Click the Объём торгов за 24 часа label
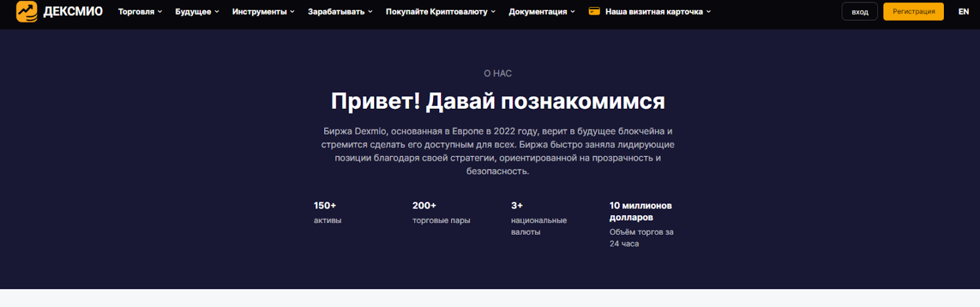This screenshot has height=307, width=980. point(641,238)
